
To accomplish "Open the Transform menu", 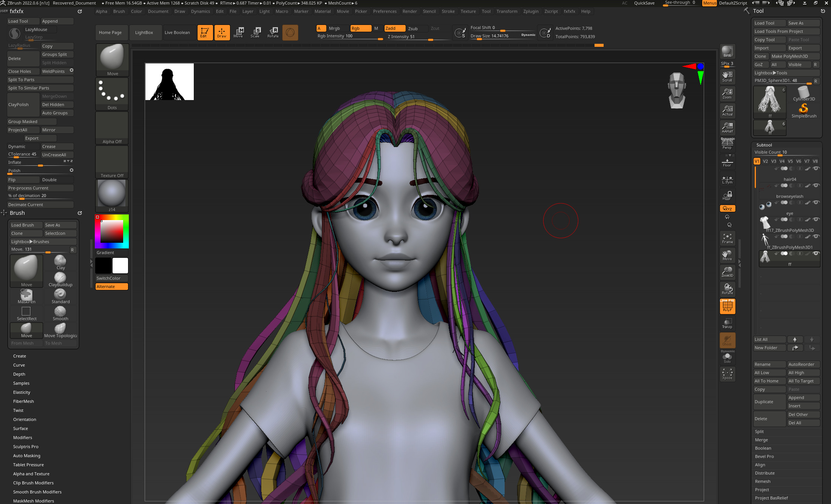I will (x=507, y=11).
